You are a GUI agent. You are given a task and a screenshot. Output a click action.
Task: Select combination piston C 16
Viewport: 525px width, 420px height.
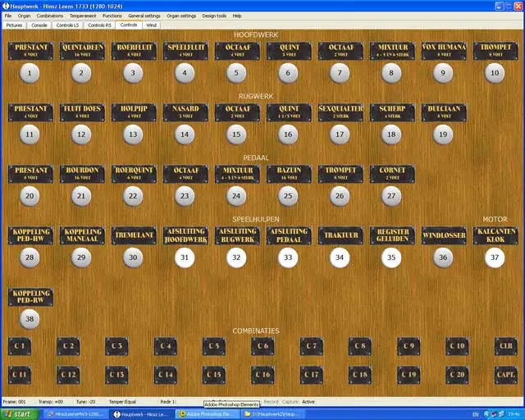pos(262,375)
